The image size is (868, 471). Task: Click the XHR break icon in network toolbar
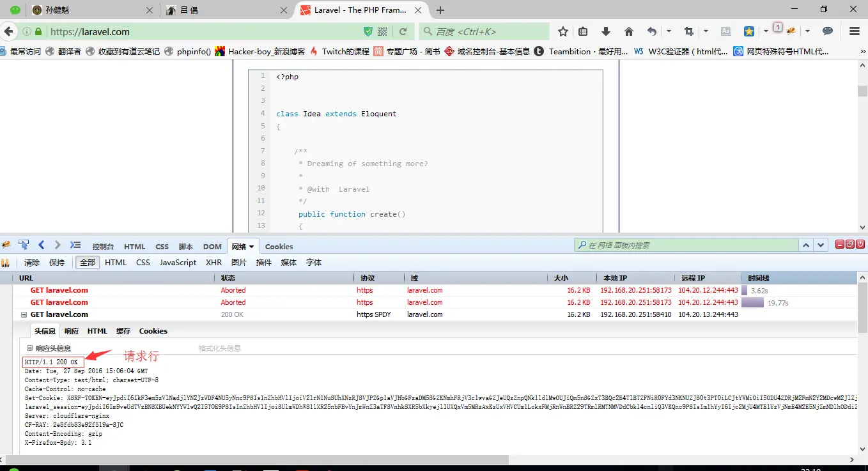pyautogui.click(x=6, y=263)
